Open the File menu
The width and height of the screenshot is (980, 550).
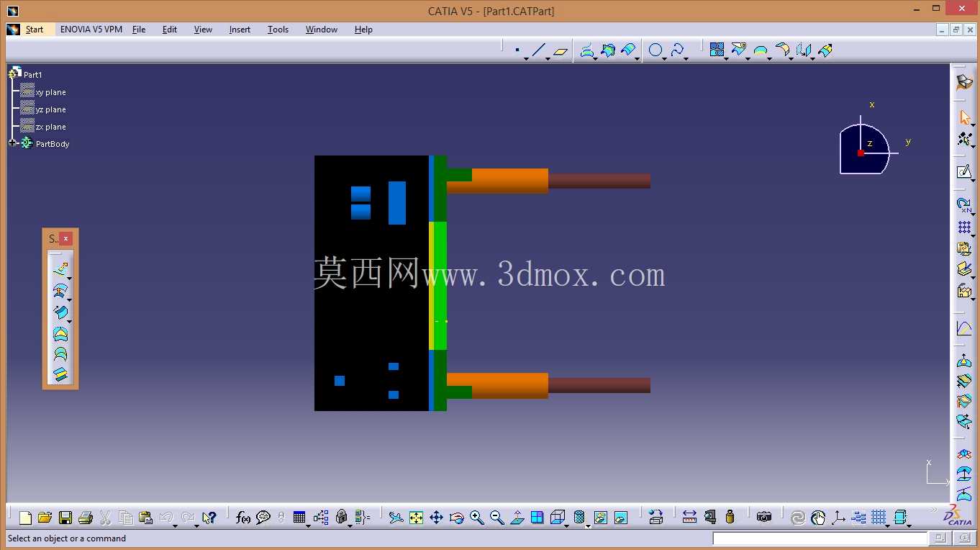click(x=139, y=30)
